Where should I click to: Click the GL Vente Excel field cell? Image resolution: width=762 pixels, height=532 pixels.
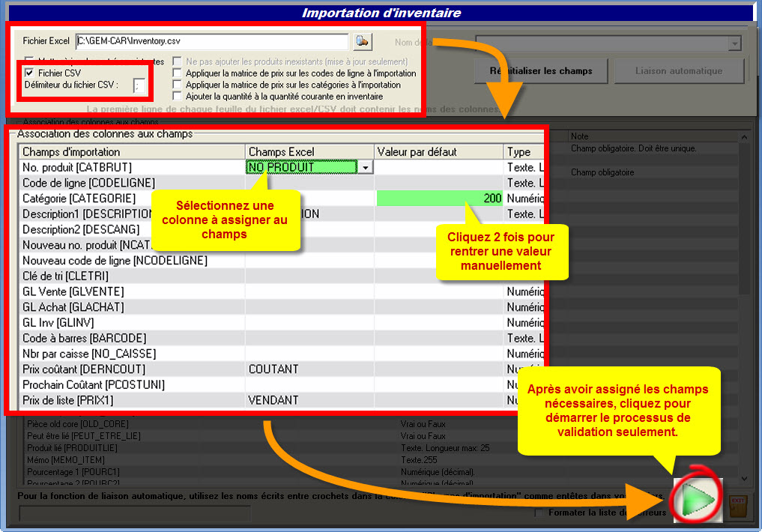point(309,292)
